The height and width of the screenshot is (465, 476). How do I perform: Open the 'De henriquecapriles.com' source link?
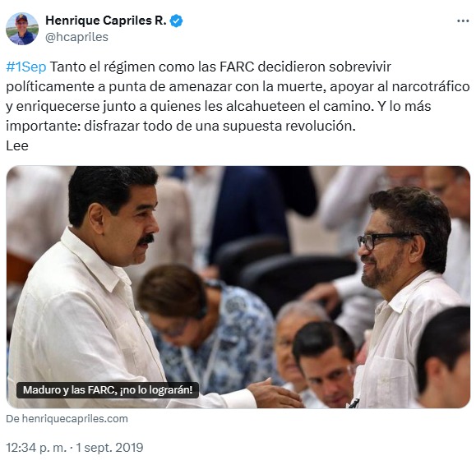point(67,419)
